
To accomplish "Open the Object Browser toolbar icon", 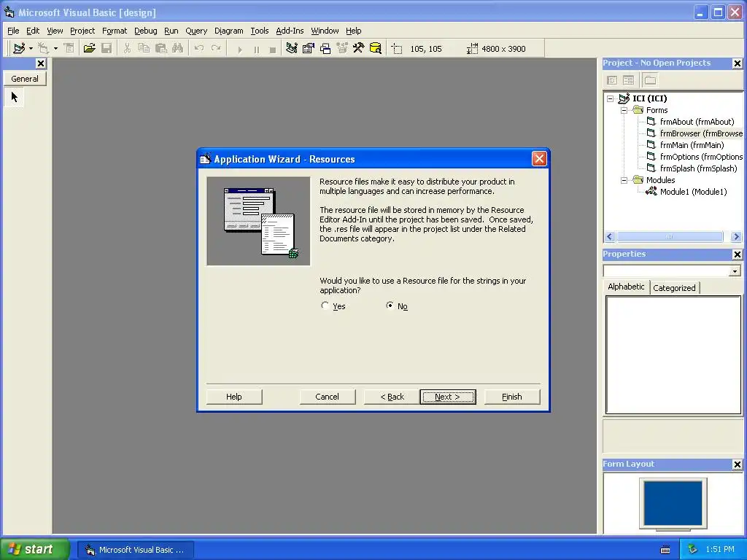I will click(342, 48).
